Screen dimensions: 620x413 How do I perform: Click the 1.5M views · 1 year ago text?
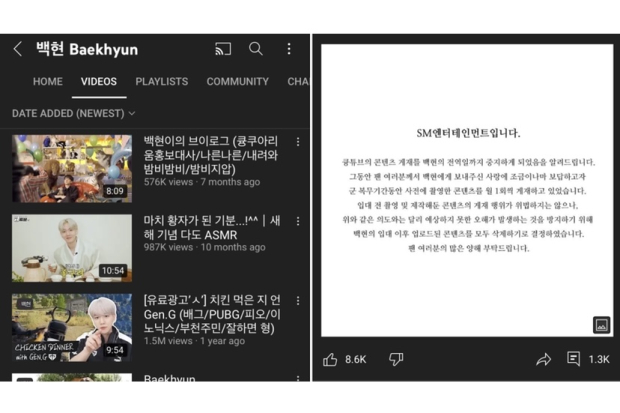point(195,341)
